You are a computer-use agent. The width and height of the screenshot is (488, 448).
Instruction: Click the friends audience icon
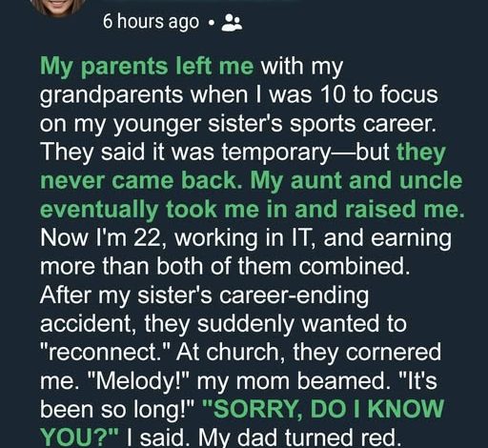tap(232, 23)
